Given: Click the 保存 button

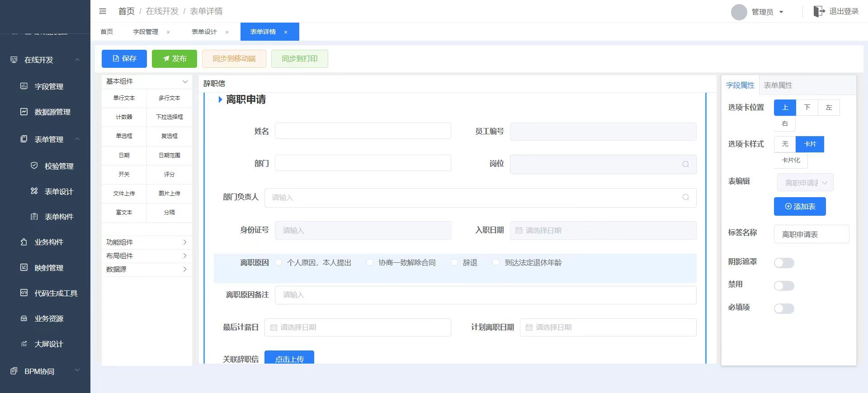Looking at the screenshot, I should pos(124,59).
